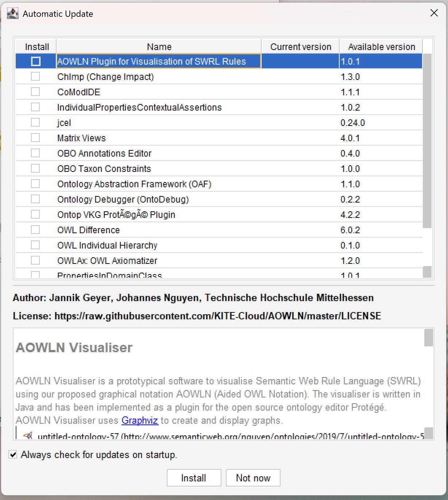The height and width of the screenshot is (500, 448).
Task: Select Matrix Views for installation checkbox
Action: pyautogui.click(x=35, y=138)
